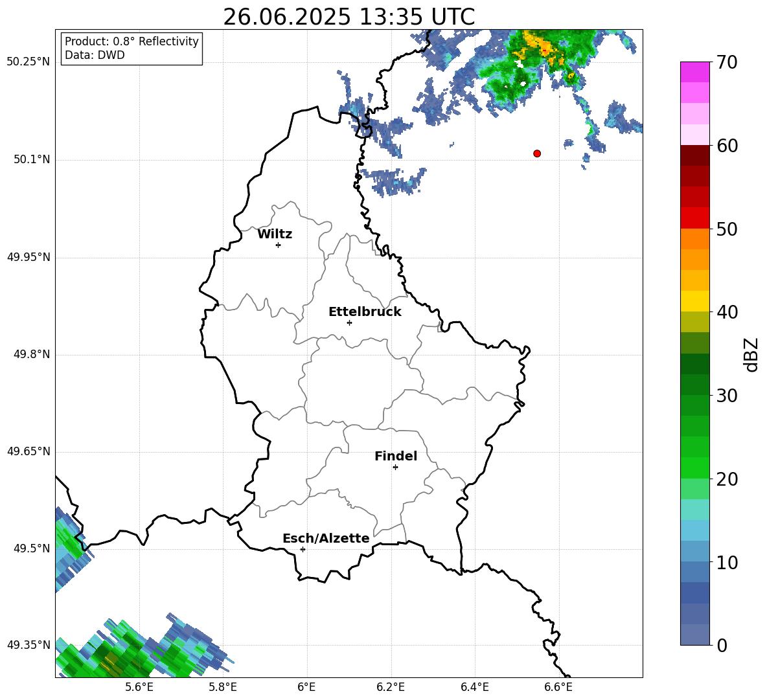
Task: Click the 6.4°E longitude label
Action: point(474,687)
